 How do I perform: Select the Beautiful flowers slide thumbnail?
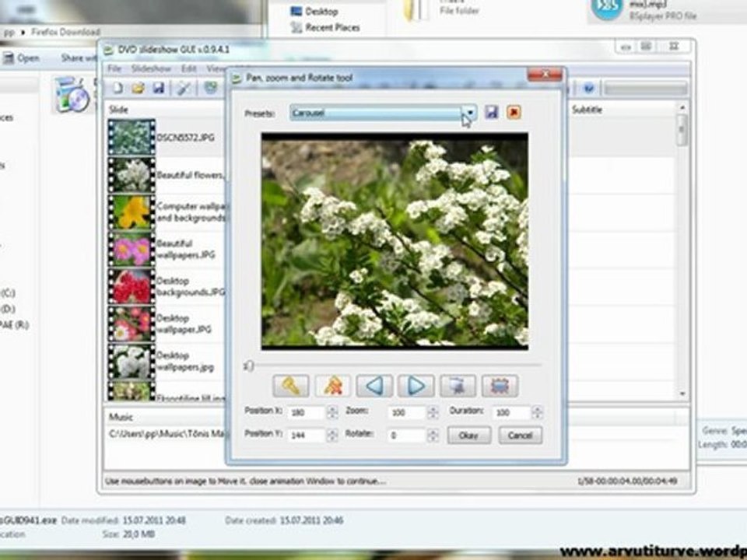point(132,175)
